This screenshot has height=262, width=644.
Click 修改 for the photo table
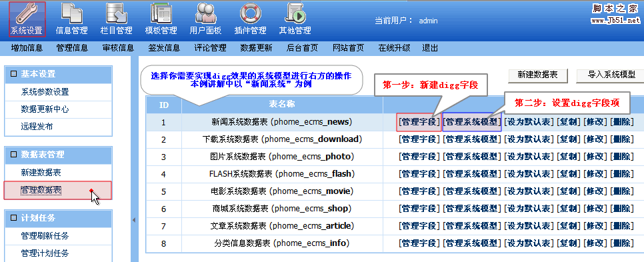595,157
